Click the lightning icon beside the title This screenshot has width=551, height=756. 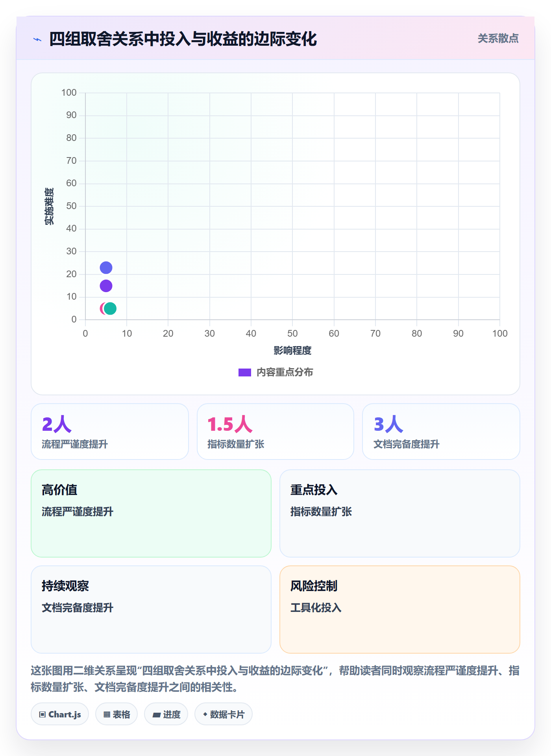click(37, 39)
